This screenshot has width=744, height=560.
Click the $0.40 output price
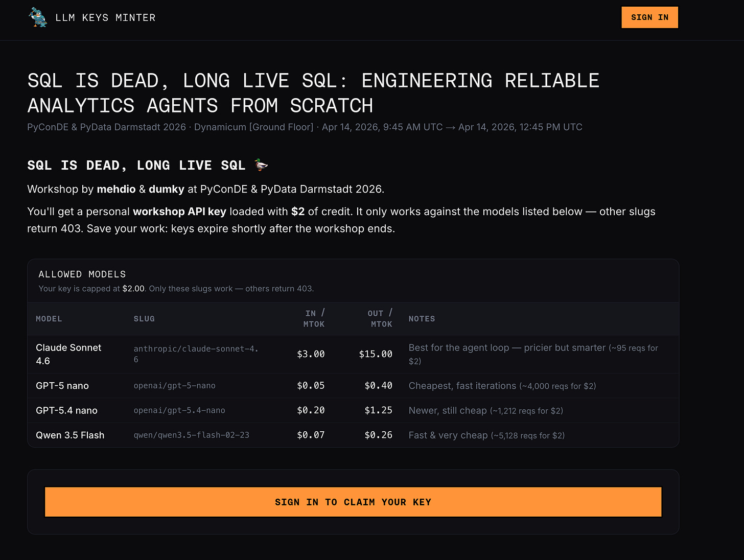coord(379,386)
